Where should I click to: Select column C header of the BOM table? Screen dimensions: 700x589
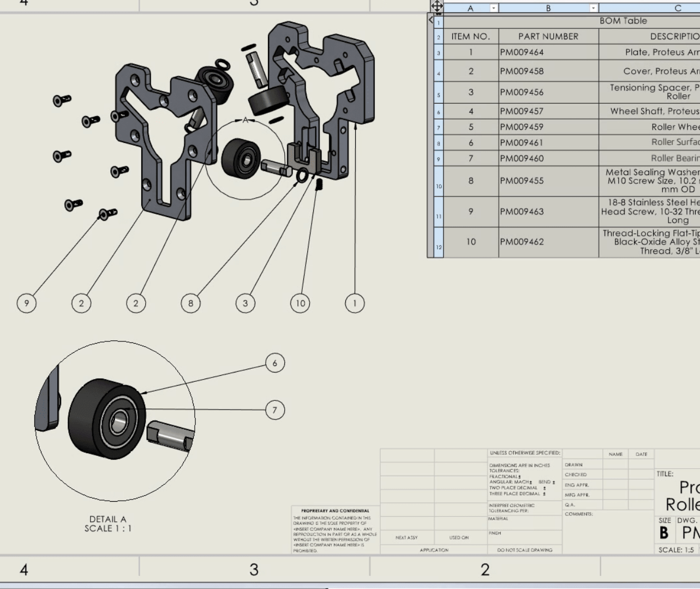pos(677,8)
